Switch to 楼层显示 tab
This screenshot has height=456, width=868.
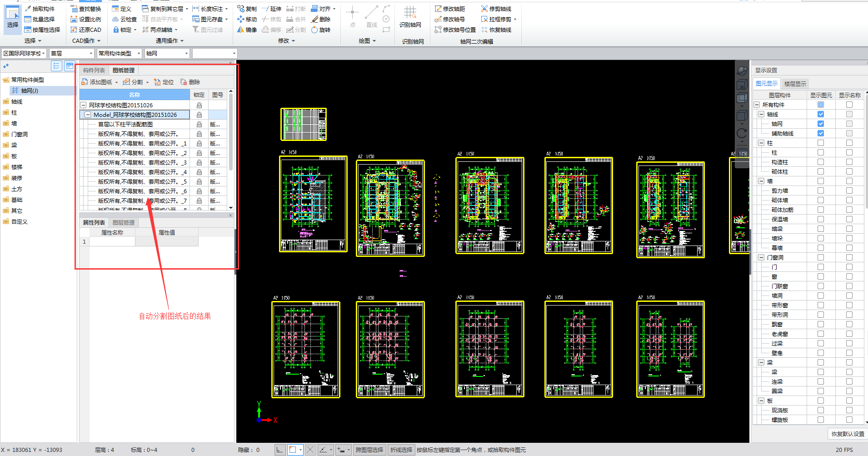[795, 84]
